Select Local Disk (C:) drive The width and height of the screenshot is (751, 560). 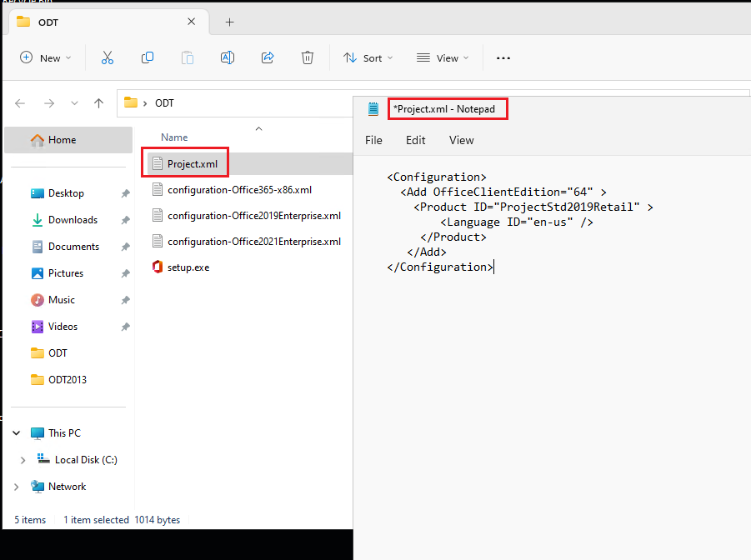point(86,460)
